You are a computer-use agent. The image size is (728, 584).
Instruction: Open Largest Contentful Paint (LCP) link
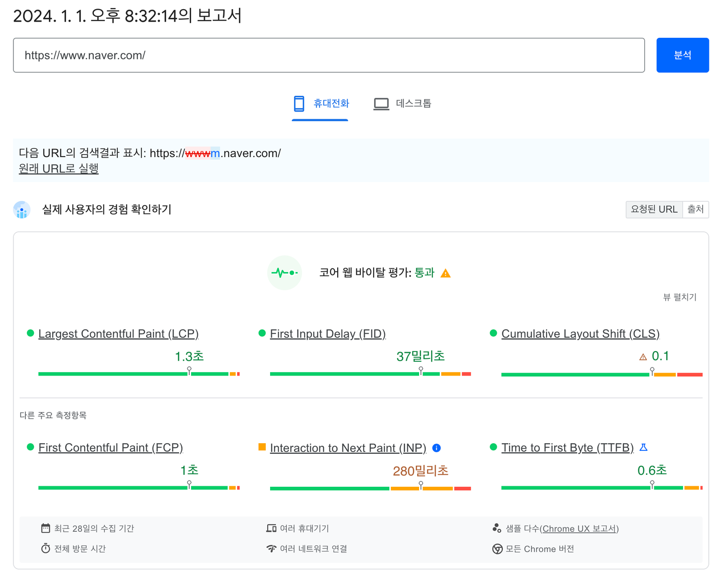coord(118,333)
